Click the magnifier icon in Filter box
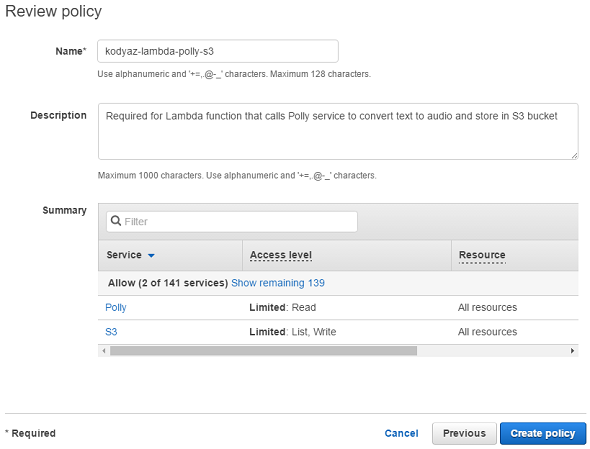The image size is (590, 449). pyautogui.click(x=116, y=221)
